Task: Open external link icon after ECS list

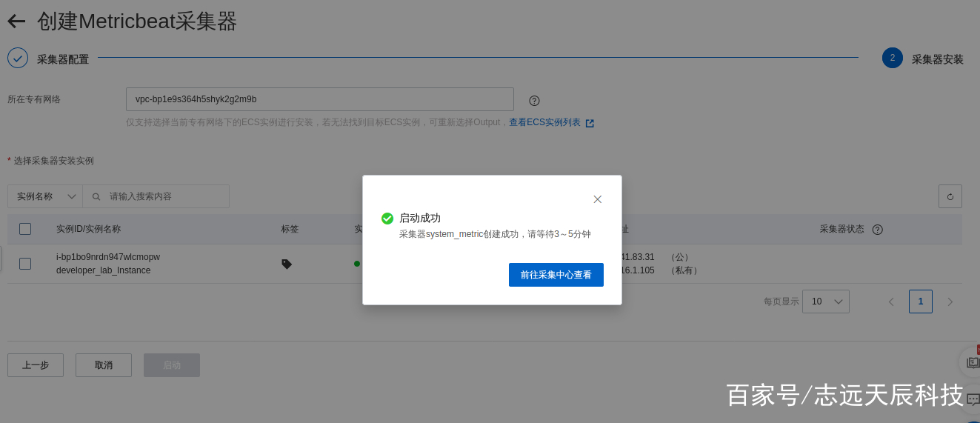Action: (x=590, y=123)
